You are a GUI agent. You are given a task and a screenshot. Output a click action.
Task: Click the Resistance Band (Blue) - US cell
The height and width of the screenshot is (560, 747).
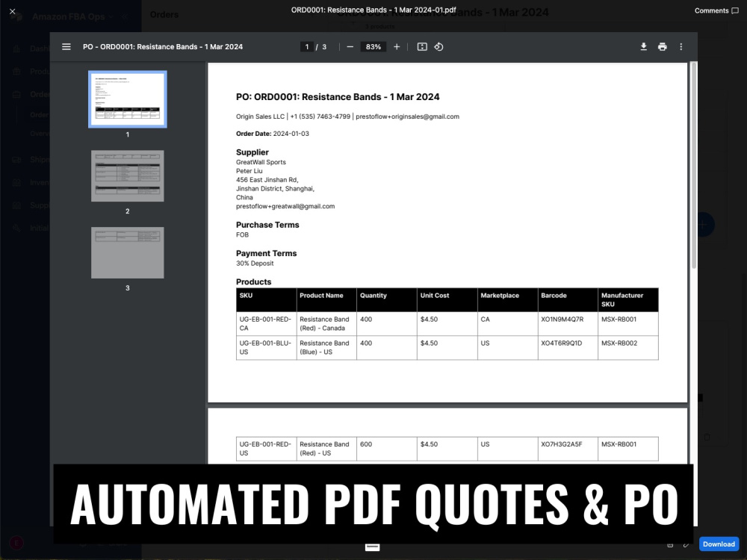pos(326,348)
